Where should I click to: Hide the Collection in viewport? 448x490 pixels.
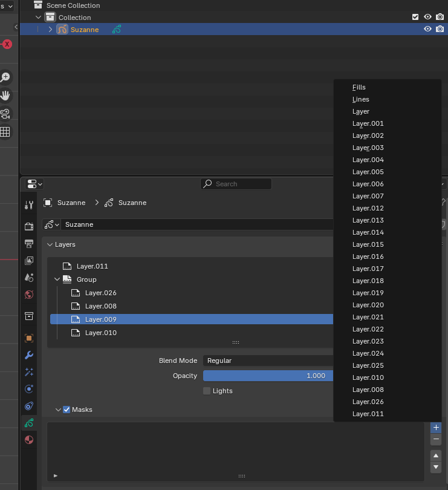[427, 17]
